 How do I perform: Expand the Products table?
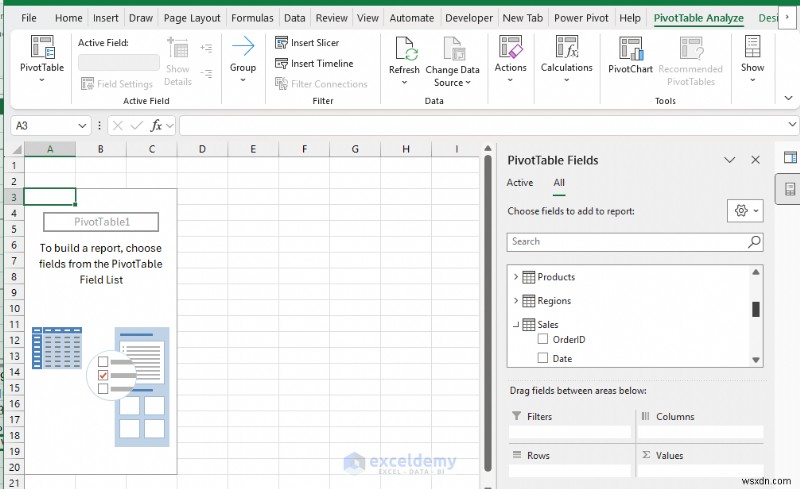coord(515,277)
